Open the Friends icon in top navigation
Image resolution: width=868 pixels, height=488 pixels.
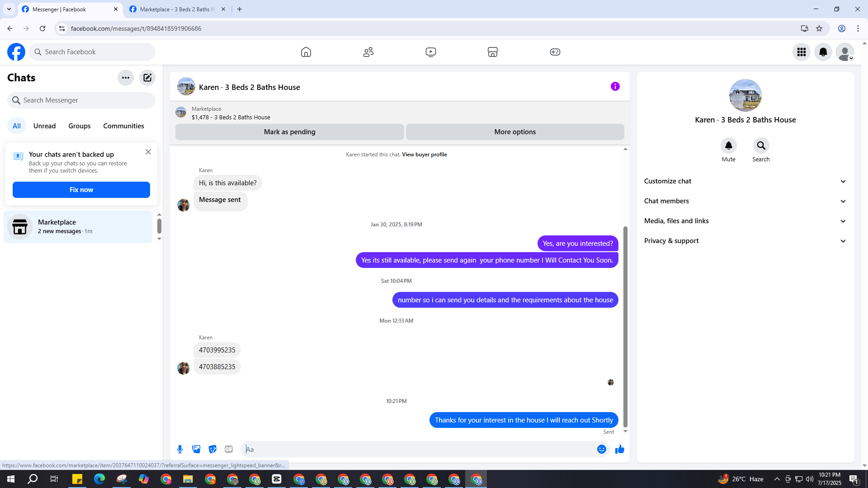[x=368, y=52]
